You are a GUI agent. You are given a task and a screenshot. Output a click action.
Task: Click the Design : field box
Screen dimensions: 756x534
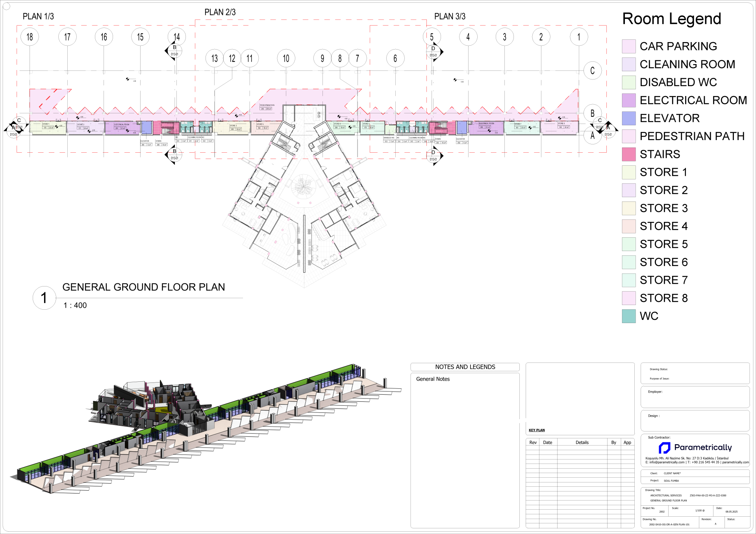click(x=695, y=421)
